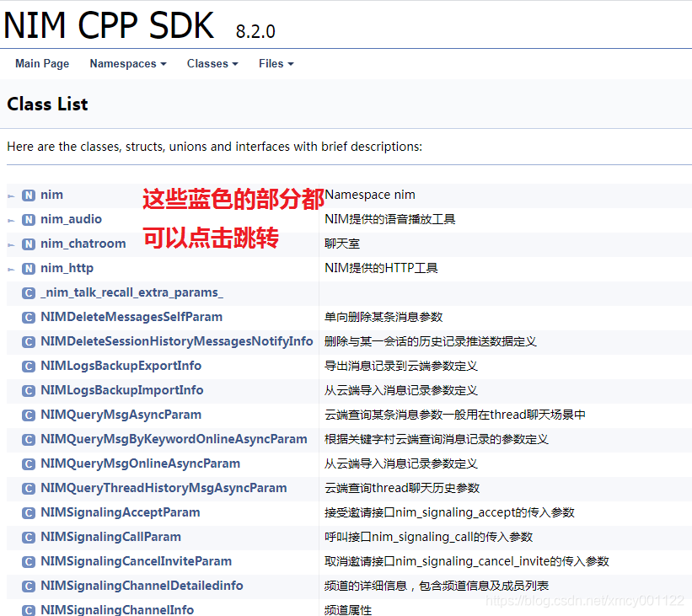Screen dimensions: 692x616
Task: Click the C icon beside NIMDeleteSessionHistoryMessagesNotifyInfo
Action: [x=29, y=342]
